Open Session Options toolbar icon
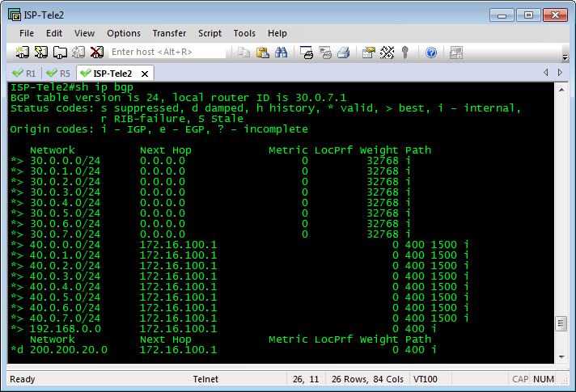The width and height of the screenshot is (576, 392). tap(368, 53)
